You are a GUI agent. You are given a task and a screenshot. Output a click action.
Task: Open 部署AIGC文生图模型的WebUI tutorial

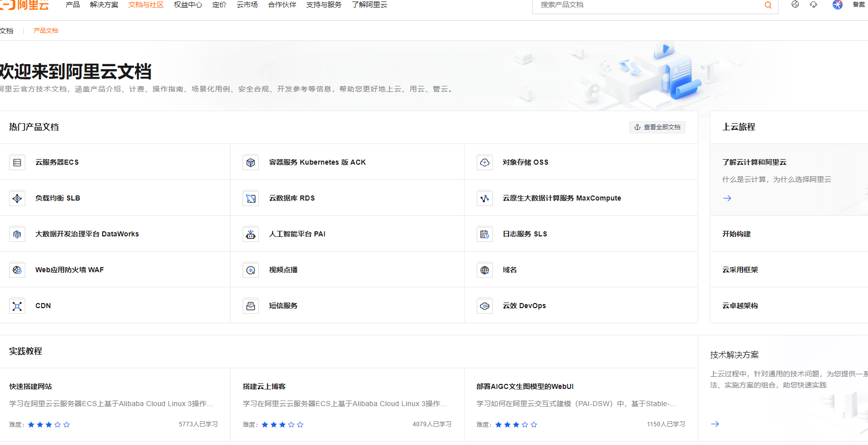525,386
